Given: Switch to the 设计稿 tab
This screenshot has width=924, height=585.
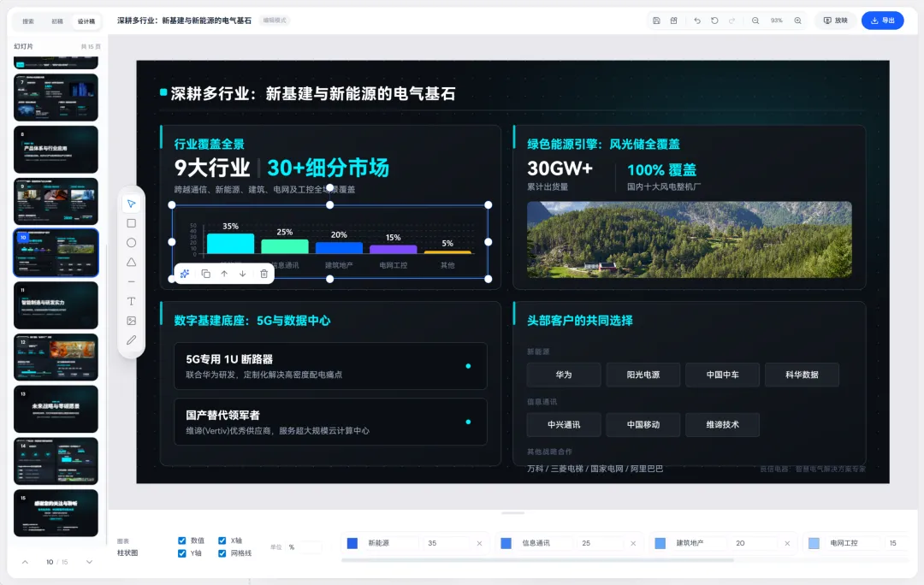Looking at the screenshot, I should pyautogui.click(x=86, y=21).
